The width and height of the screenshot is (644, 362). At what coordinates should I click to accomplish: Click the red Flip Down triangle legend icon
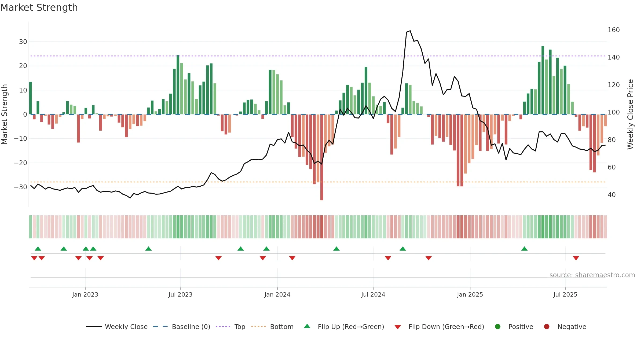point(398,327)
